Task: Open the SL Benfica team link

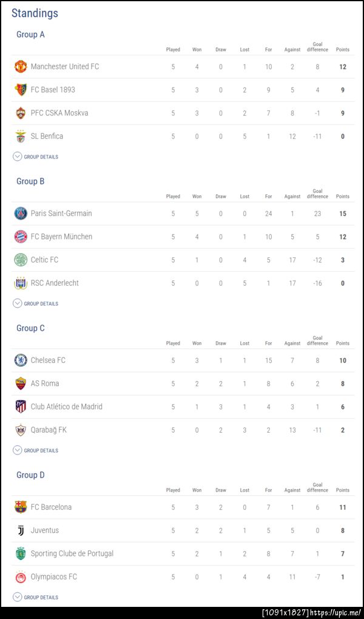Action: 47,136
